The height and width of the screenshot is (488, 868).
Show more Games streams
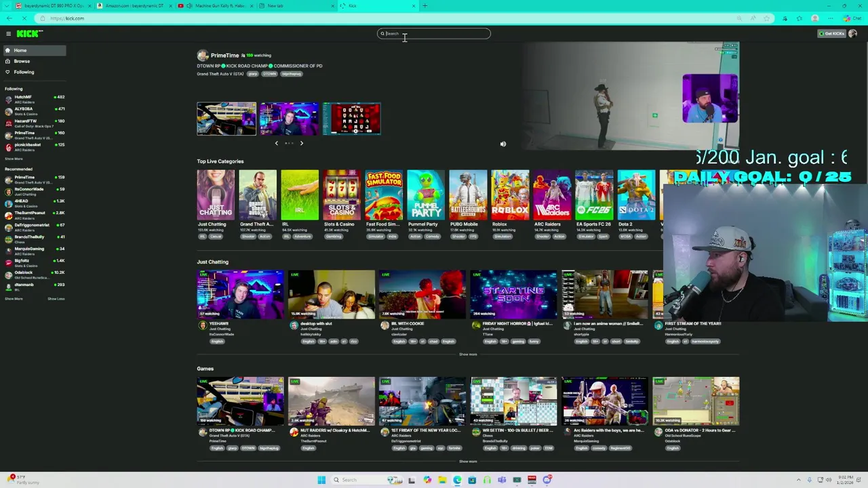[x=468, y=462]
